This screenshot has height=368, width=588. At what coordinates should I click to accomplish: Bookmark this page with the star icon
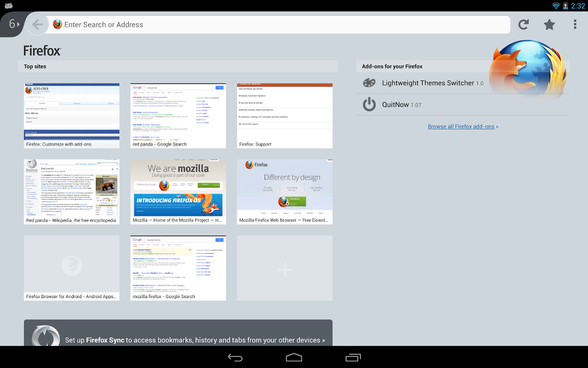point(549,24)
